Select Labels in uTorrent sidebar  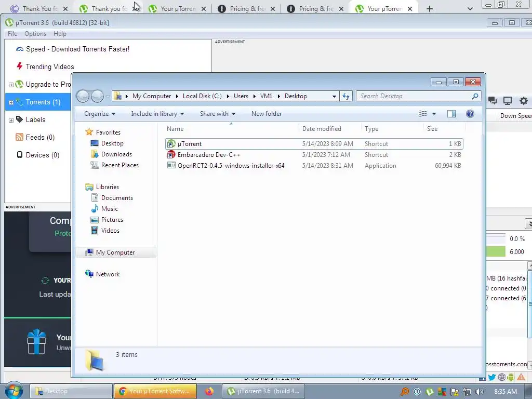point(35,120)
